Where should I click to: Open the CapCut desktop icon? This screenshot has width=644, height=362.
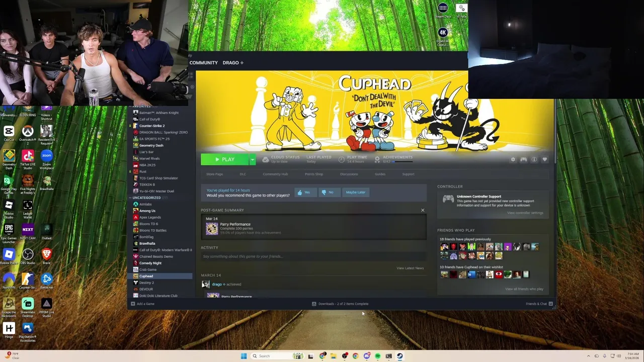pos(9,133)
